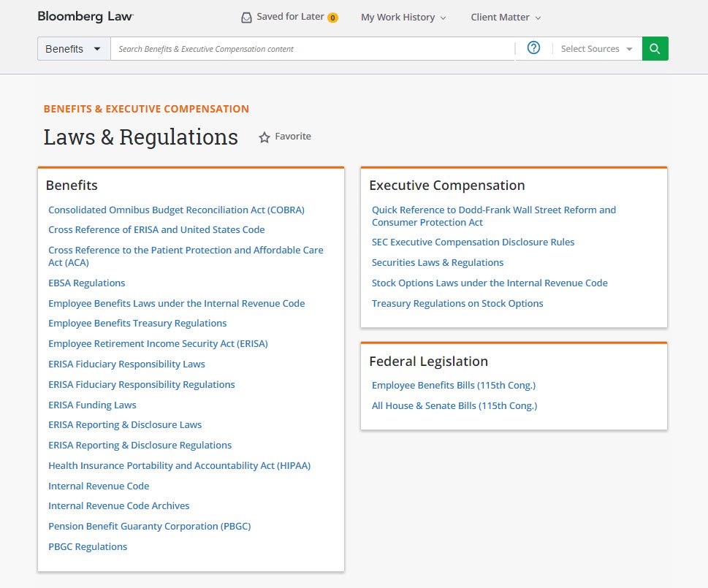The image size is (708, 588).
Task: Click the Executive Compensation panel heading
Action: pos(447,185)
